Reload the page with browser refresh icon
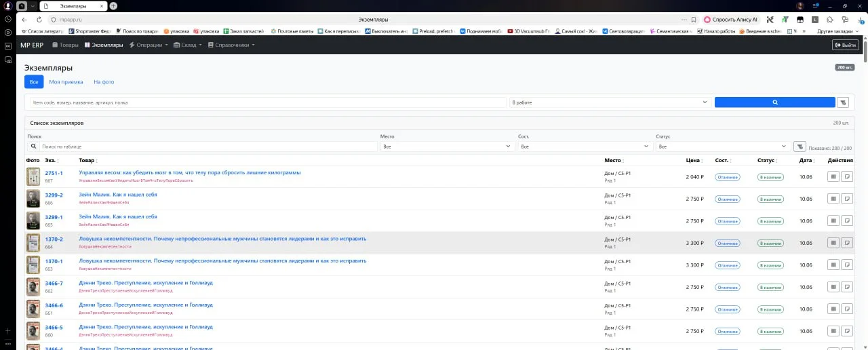 click(x=39, y=20)
